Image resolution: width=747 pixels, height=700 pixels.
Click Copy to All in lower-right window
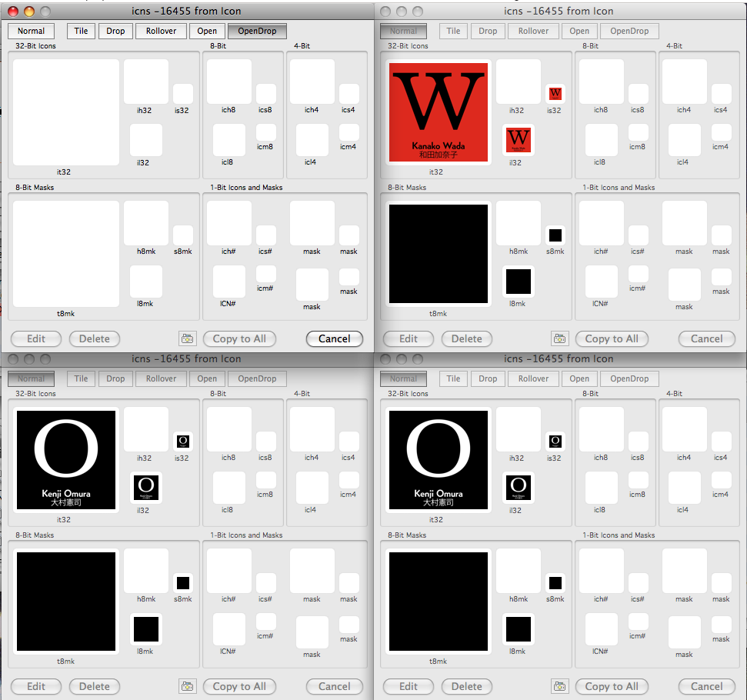612,687
